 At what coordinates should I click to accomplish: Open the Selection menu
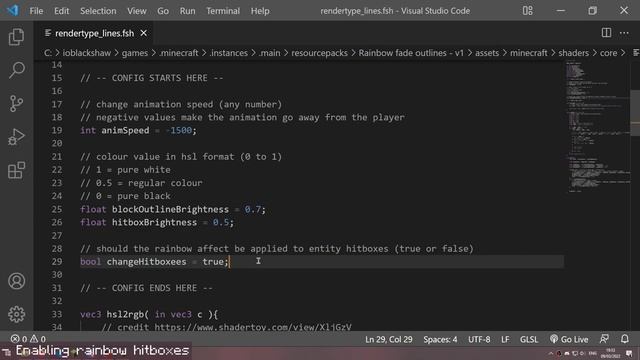[98, 11]
